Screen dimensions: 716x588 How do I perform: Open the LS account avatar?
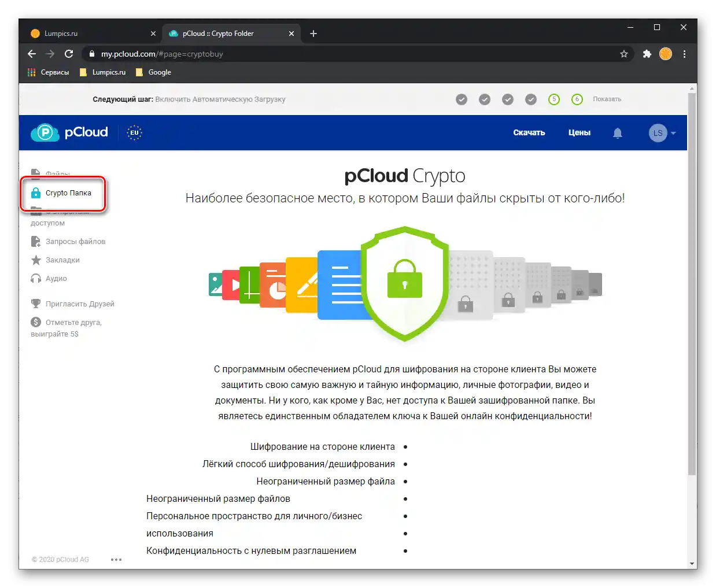658,133
